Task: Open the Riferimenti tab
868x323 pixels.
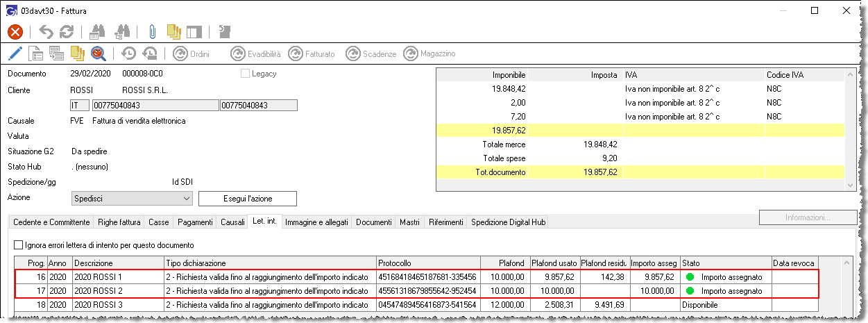Action: point(446,222)
